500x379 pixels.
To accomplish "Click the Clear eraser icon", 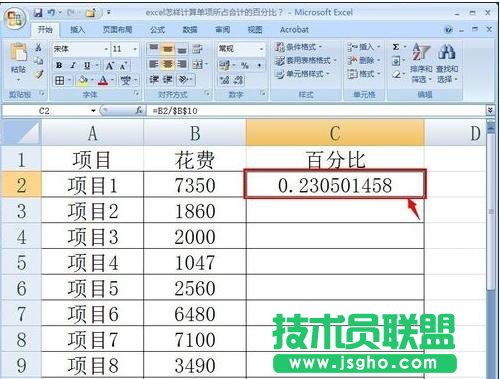I will pyautogui.click(x=396, y=75).
